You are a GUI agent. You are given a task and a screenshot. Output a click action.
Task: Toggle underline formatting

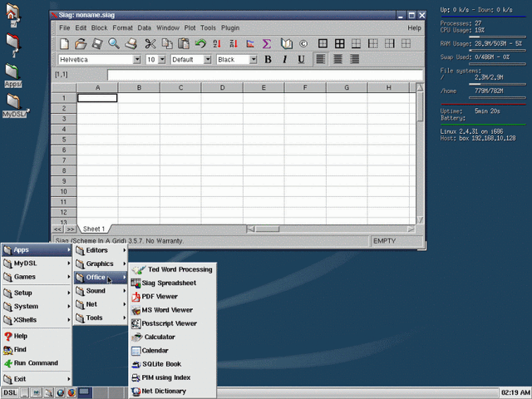point(301,59)
